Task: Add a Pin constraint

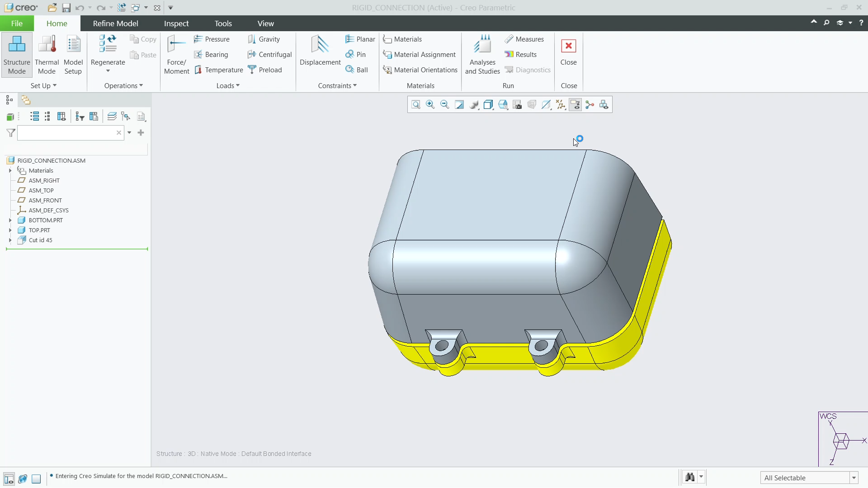Action: 355,55
